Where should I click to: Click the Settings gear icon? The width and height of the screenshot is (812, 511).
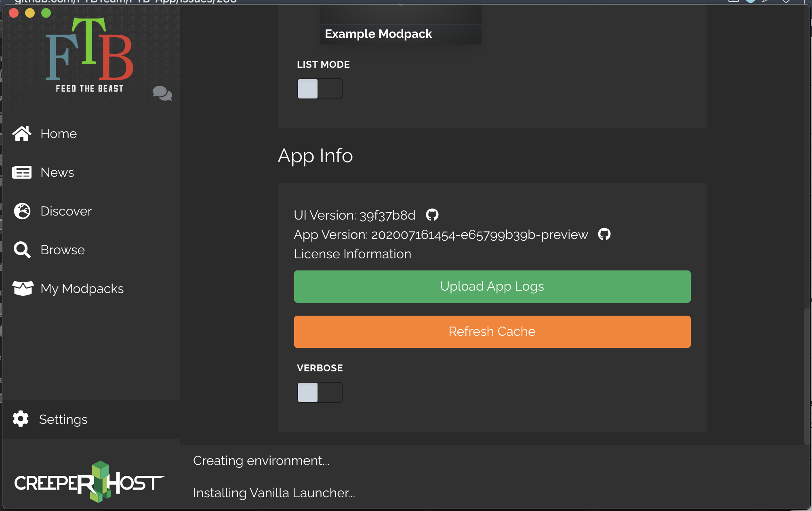click(21, 419)
